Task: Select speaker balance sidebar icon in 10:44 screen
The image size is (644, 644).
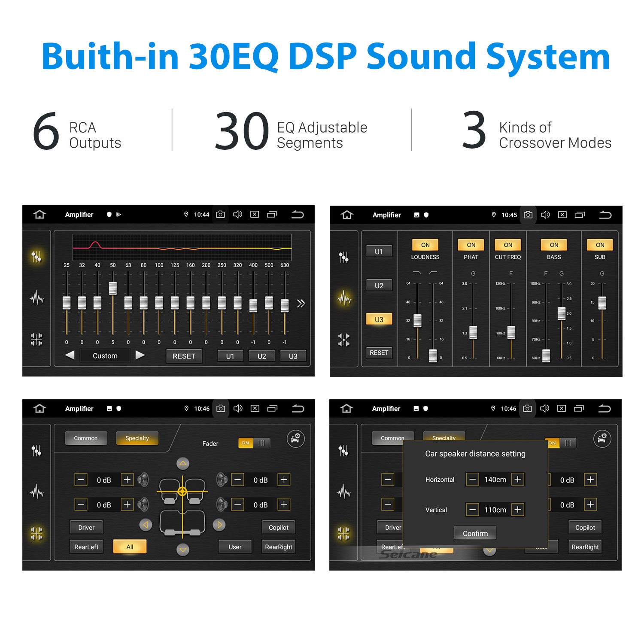Action: 36,339
